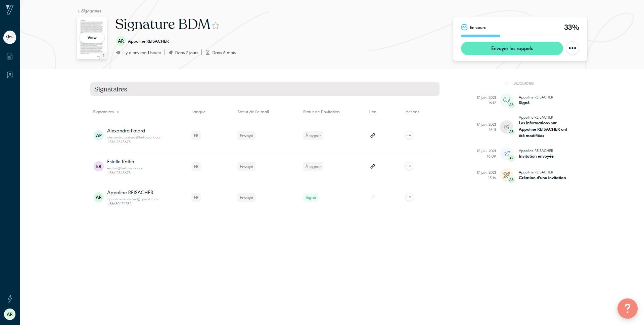
Task: Click Envoyer les rappels button
Action: point(512,48)
